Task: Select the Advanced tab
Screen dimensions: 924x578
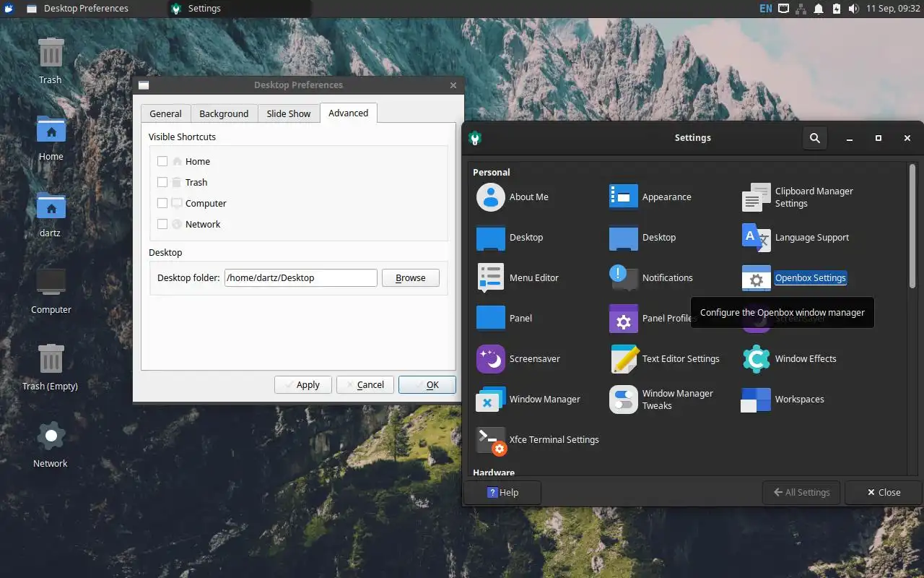Action: point(348,113)
